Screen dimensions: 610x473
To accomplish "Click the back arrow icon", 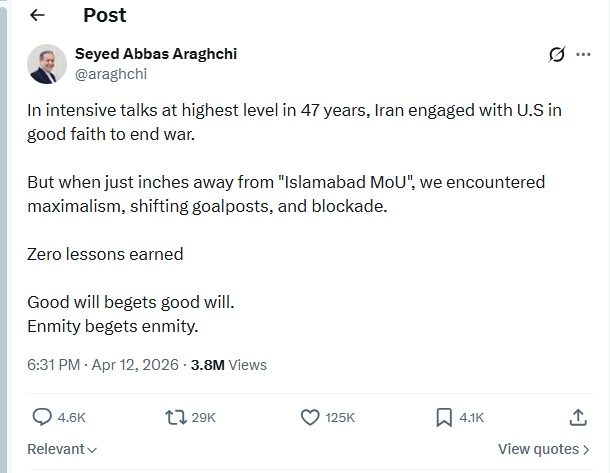I will (37, 15).
